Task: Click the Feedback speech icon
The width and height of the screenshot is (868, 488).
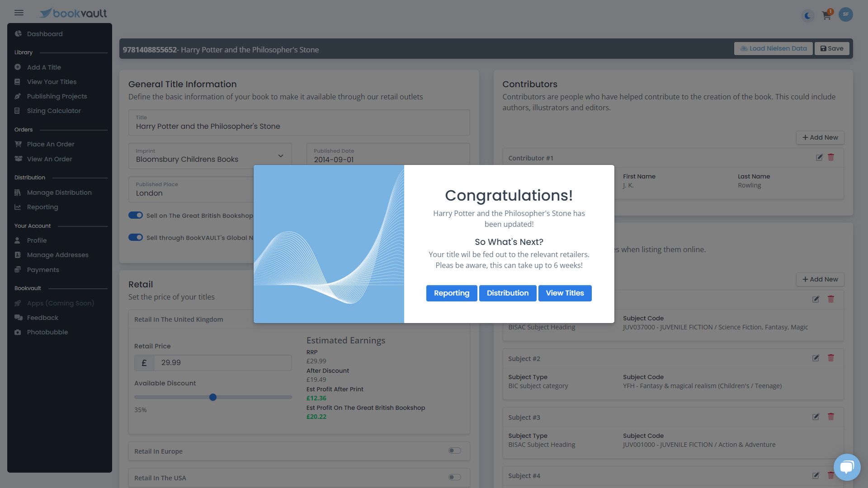Action: pos(18,318)
